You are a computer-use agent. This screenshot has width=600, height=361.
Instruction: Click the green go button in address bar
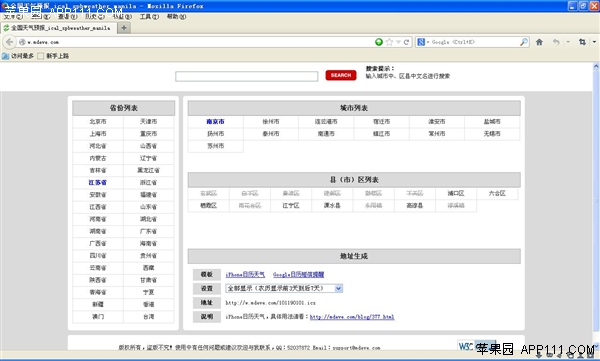379,42
